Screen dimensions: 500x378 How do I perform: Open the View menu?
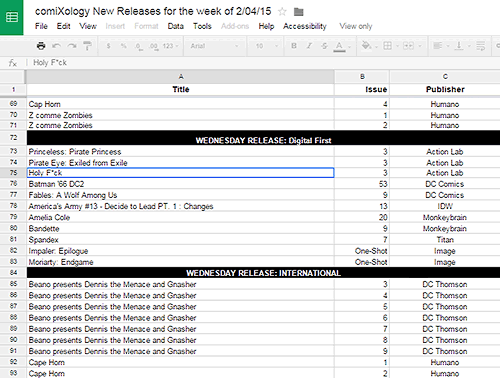88,26
